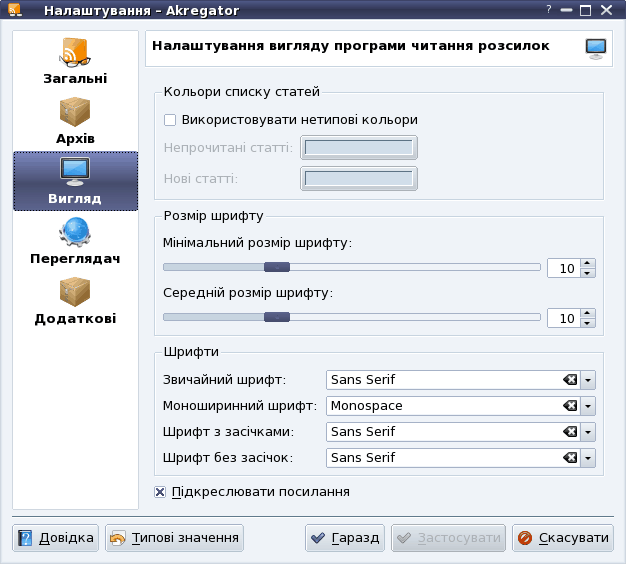
Task: Open help with the Довідка button
Action: coord(57,538)
